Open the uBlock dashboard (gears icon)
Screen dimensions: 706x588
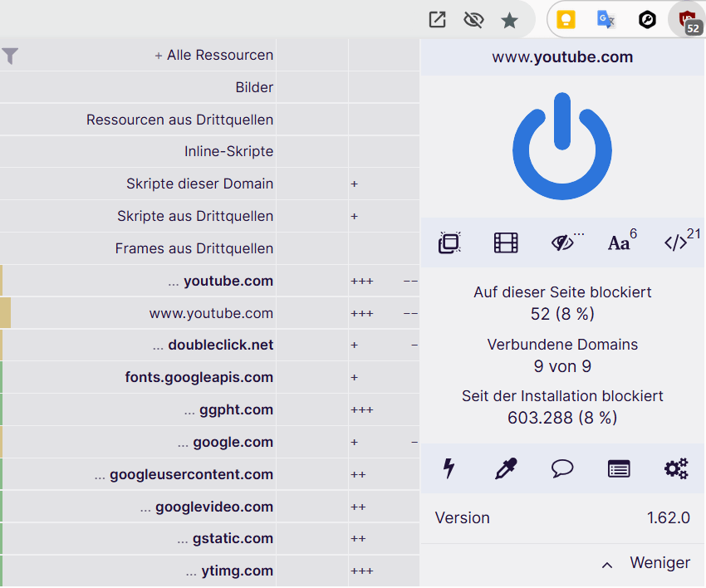[x=676, y=469]
